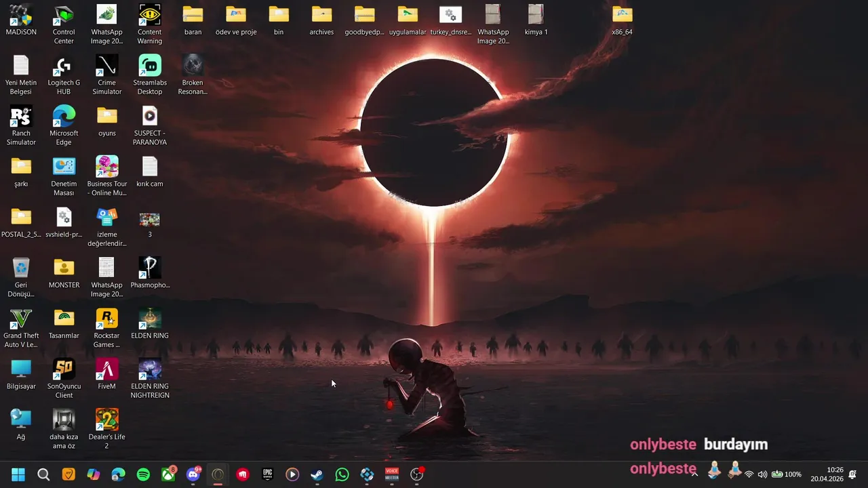This screenshot has height=488, width=868.
Task: Select the Ağ network icon
Action: pos(21,426)
